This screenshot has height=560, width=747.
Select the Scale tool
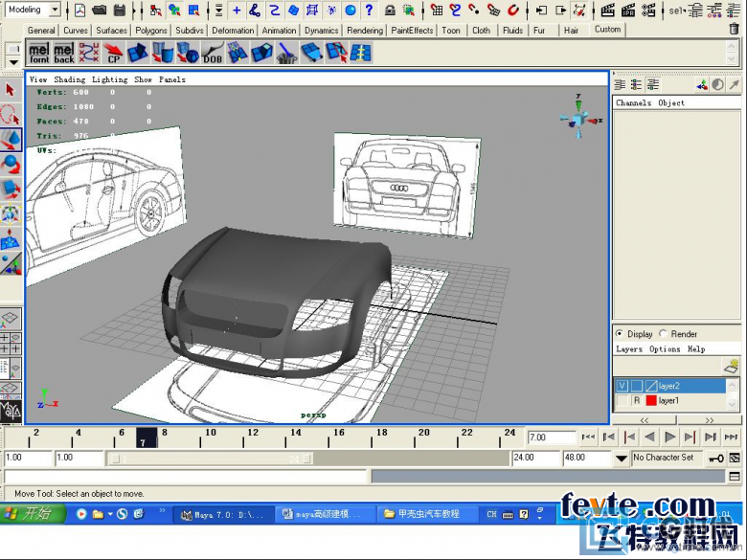click(x=11, y=190)
